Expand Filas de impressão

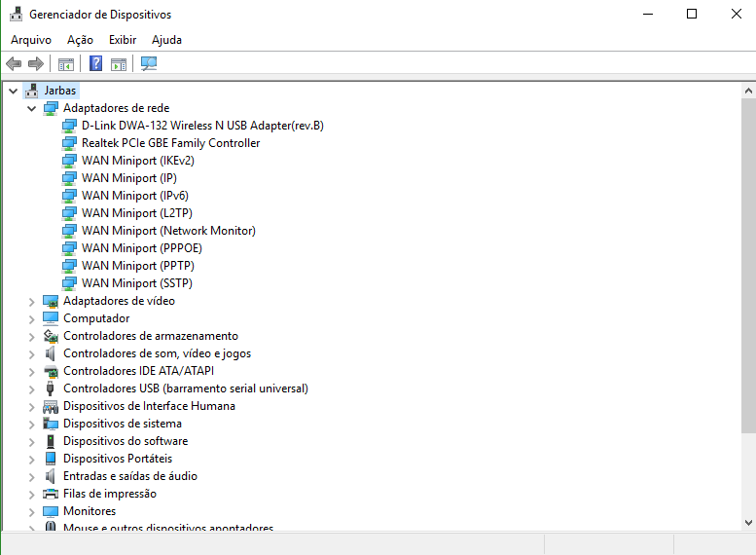(x=32, y=495)
